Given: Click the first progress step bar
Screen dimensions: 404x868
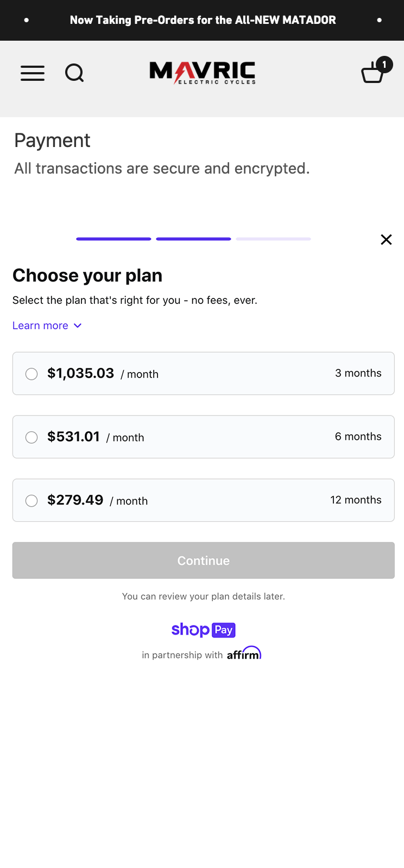Looking at the screenshot, I should click(113, 239).
